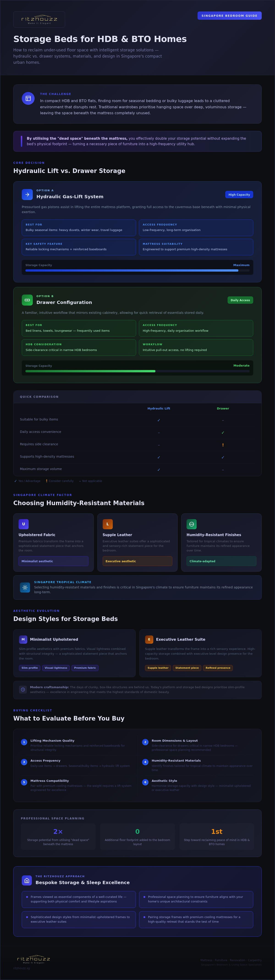The image size is (275, 980).
Task: Click the Singapore Bedroom Guide badge
Action: click(x=229, y=16)
